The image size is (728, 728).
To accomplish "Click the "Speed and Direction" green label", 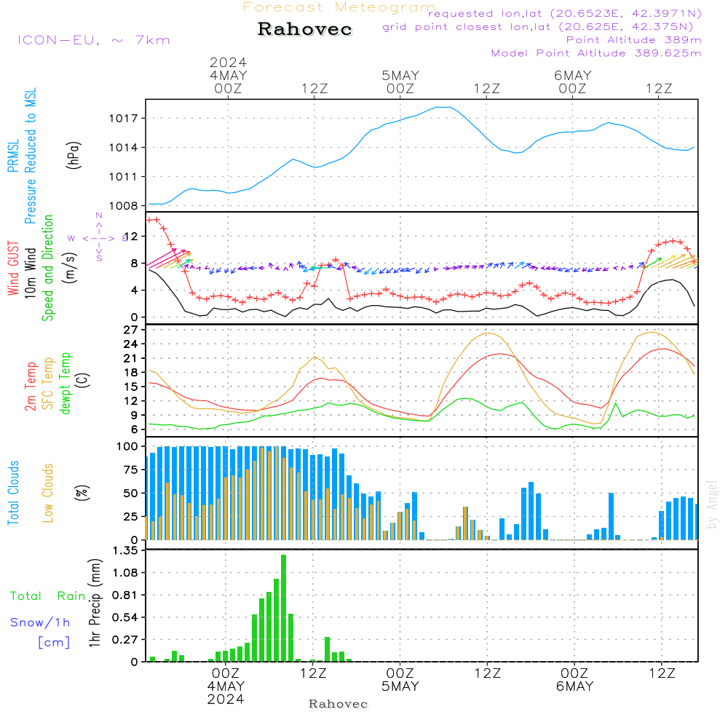I will [x=47, y=268].
